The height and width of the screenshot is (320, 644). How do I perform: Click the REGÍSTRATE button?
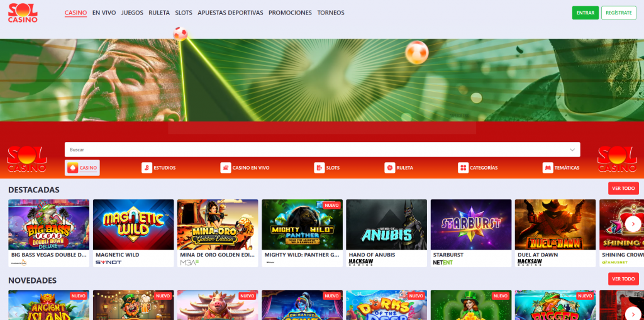619,13
